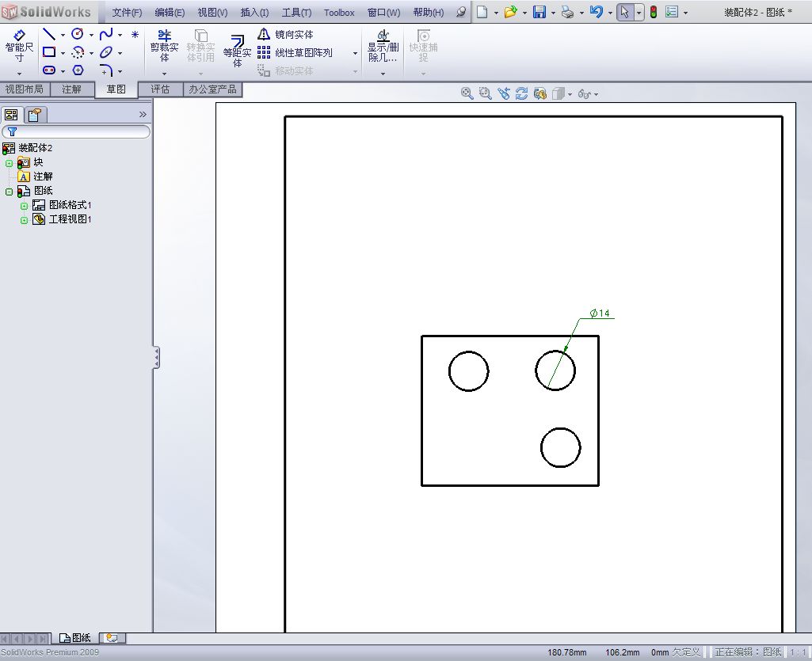Switch to 评估 tab
Image resolution: width=812 pixels, height=661 pixels.
tap(160, 89)
